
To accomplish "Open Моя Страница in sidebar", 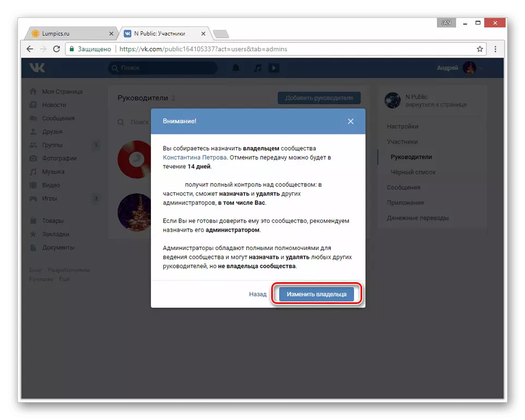I will coord(62,92).
